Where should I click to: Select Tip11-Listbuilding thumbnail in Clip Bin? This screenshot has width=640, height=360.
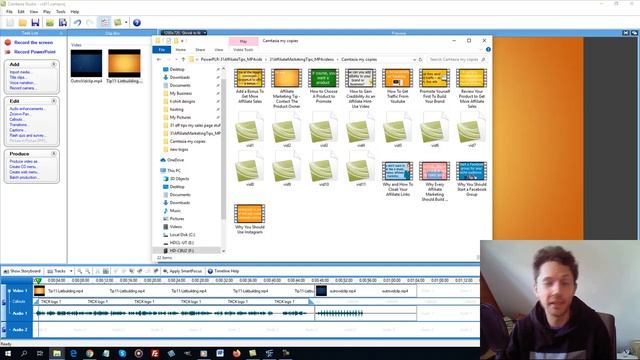[x=124, y=63]
